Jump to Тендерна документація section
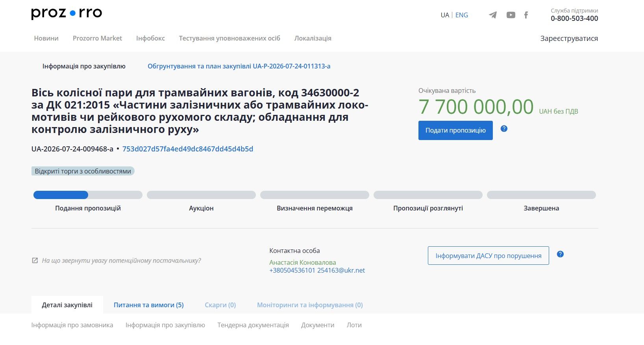 253,325
